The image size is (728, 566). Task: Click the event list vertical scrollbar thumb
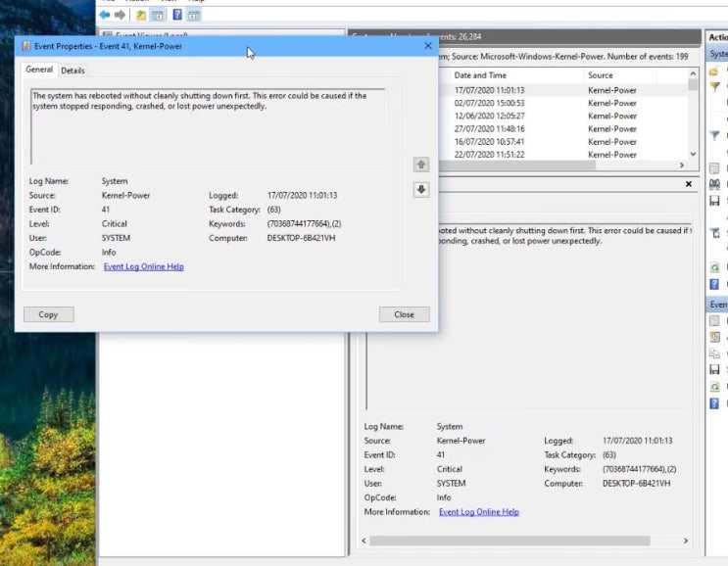[693, 84]
